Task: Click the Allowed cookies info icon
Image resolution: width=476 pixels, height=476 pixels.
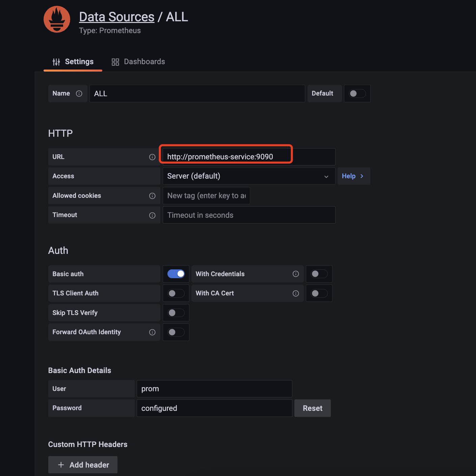Action: pyautogui.click(x=152, y=196)
